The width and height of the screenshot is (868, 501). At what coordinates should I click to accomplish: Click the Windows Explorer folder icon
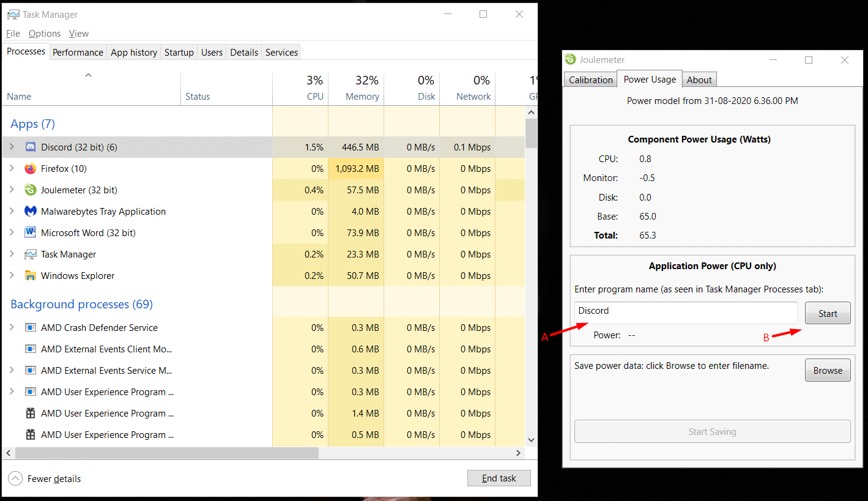click(x=31, y=276)
